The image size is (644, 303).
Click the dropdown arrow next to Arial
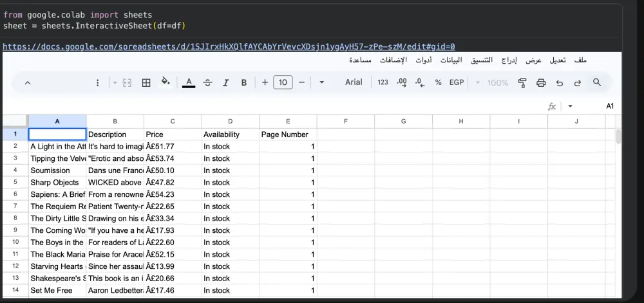(x=321, y=82)
